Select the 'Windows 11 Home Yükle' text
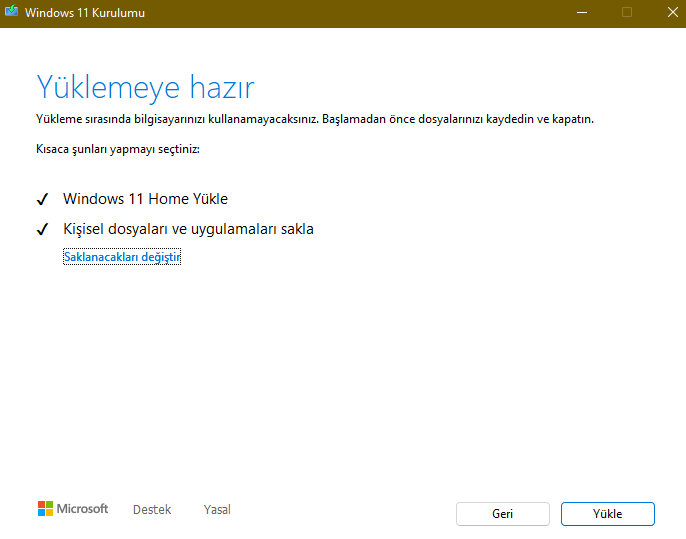This screenshot has height=539, width=686. coord(145,199)
